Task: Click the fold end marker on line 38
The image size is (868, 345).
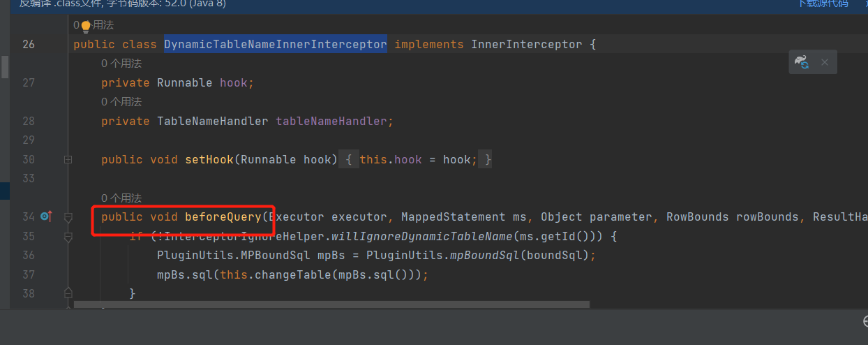Action: tap(68, 293)
